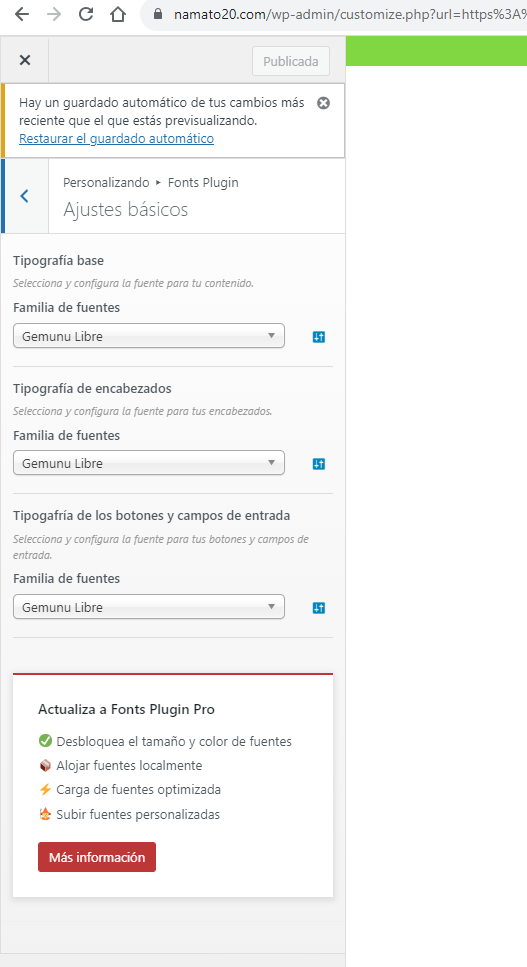Click the Ajustes básicos section heading

[126, 210]
